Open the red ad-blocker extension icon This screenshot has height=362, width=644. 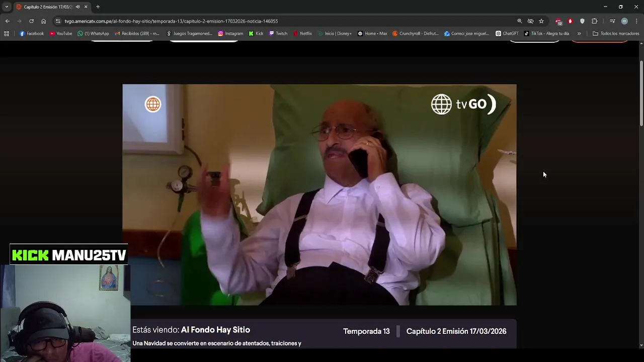point(570,21)
